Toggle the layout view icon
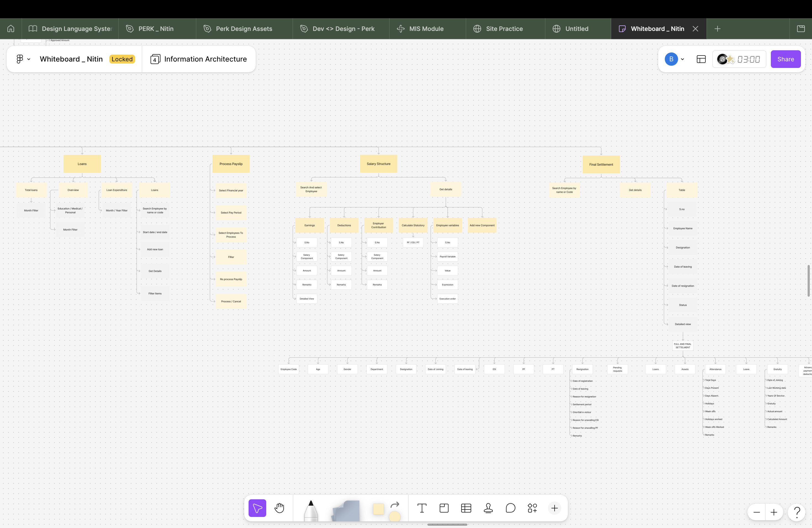 point(701,59)
